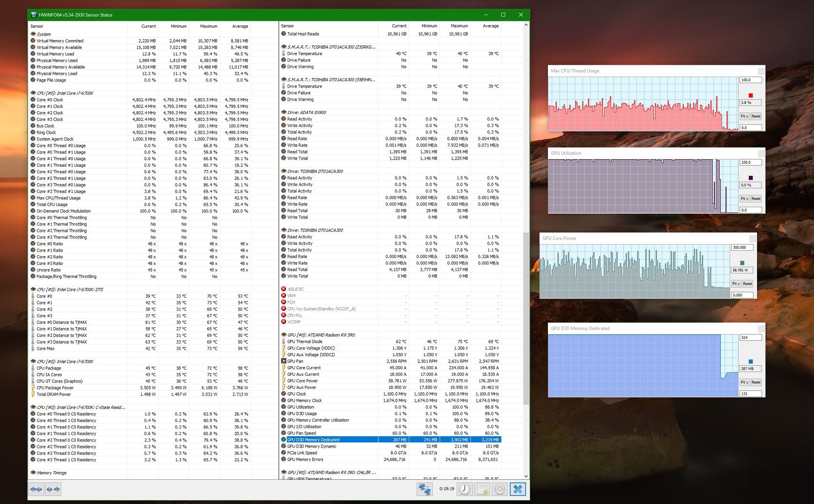Click the red color swatch in CPU usage graph
Viewport: 814px width, 504px height.
(750, 96)
